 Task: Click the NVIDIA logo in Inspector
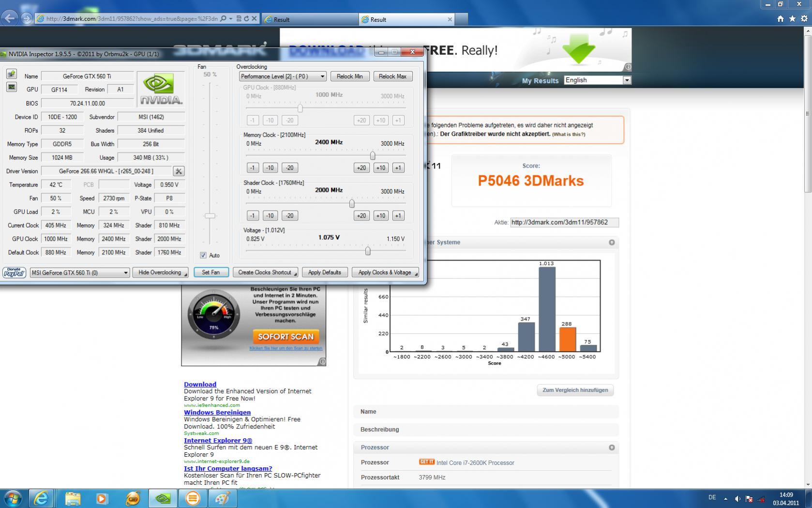coord(160,89)
